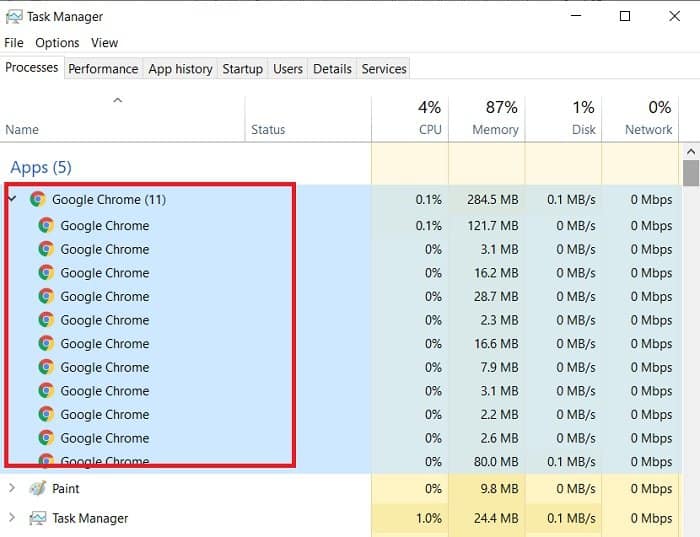700x537 pixels.
Task: Open the File menu
Action: (14, 43)
